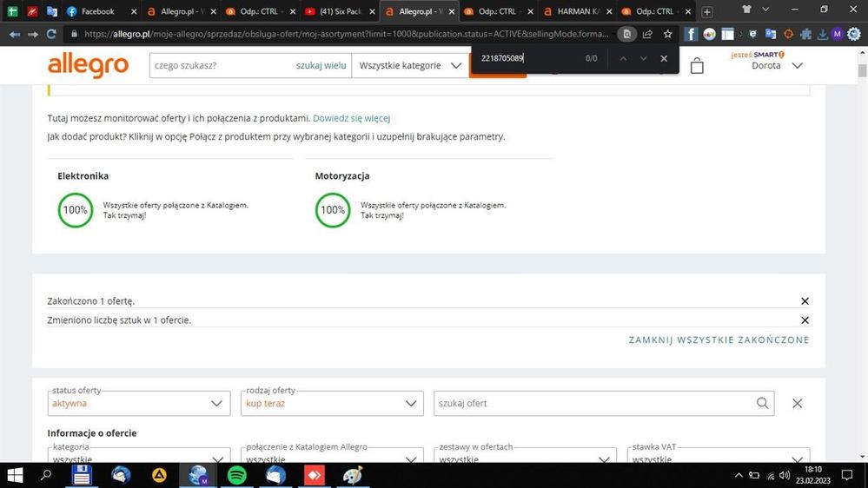Open the Windows Start menu
Screen dimensions: 868x488
(x=15, y=475)
